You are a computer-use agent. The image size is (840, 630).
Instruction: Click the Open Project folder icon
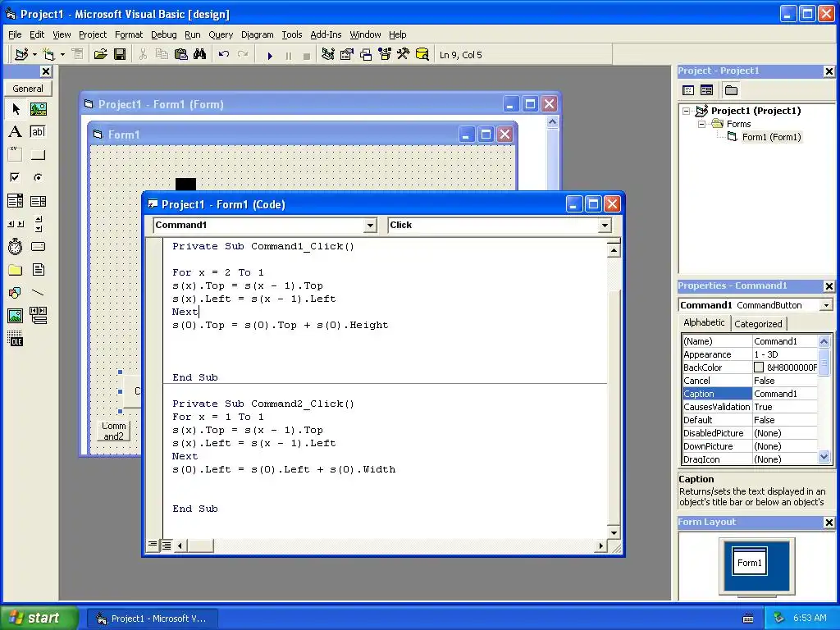tap(100, 55)
